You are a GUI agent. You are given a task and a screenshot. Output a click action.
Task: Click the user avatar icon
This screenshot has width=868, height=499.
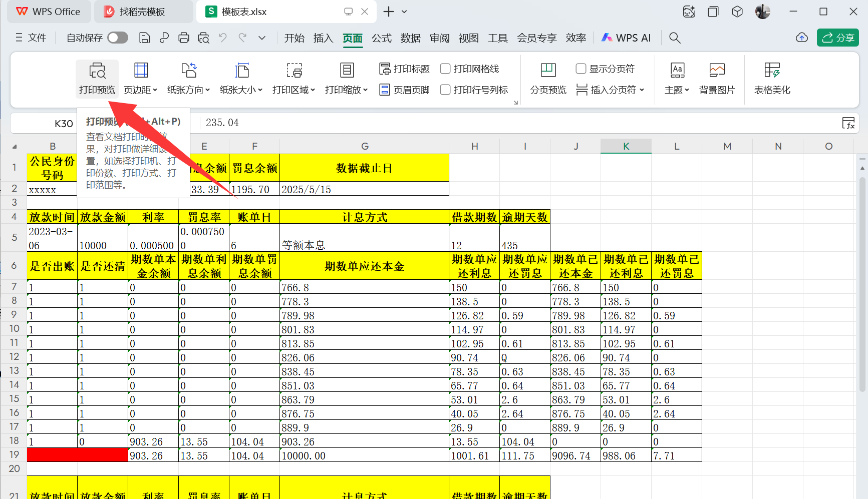pos(763,12)
